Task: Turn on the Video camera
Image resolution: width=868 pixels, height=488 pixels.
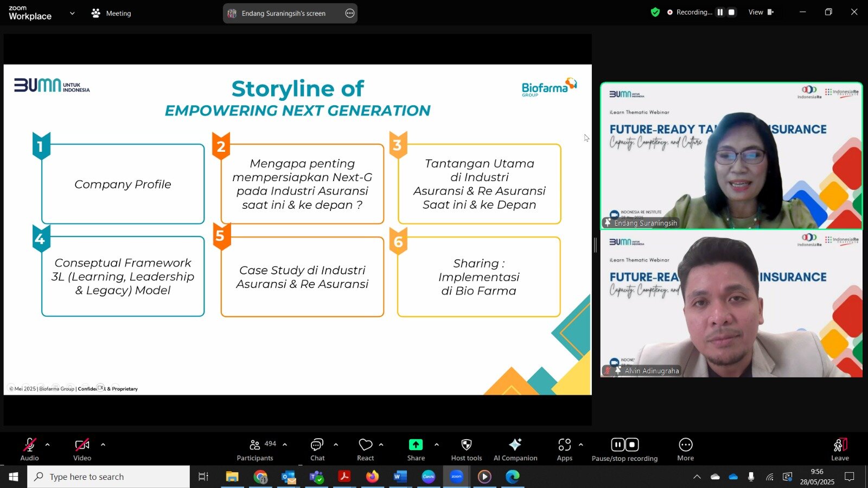Action: pos(82,450)
